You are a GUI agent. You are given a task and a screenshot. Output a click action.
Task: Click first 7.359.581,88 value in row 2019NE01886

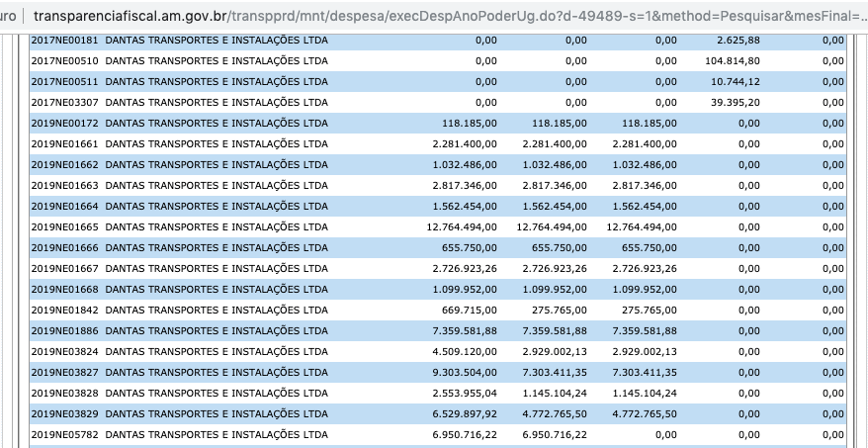pyautogui.click(x=465, y=331)
